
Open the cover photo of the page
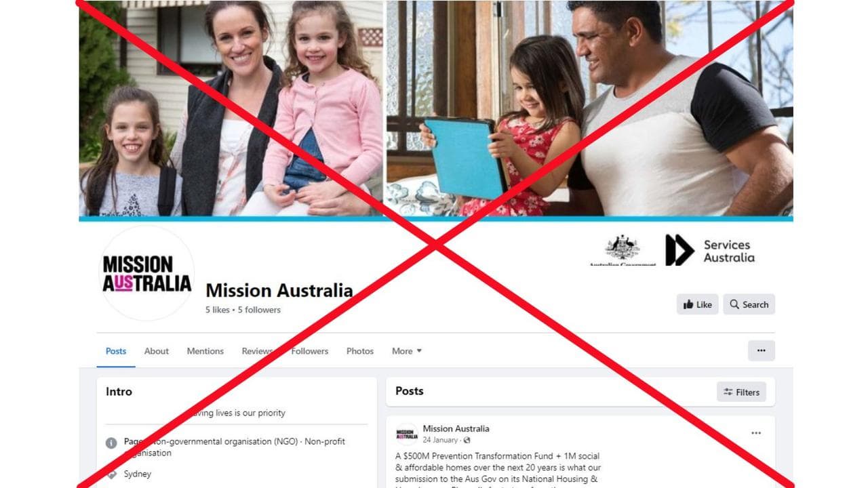[x=436, y=108]
